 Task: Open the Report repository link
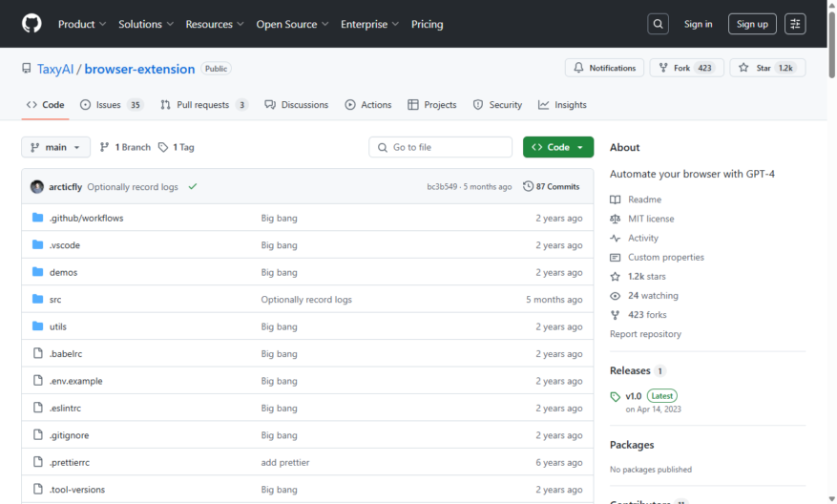click(x=645, y=334)
